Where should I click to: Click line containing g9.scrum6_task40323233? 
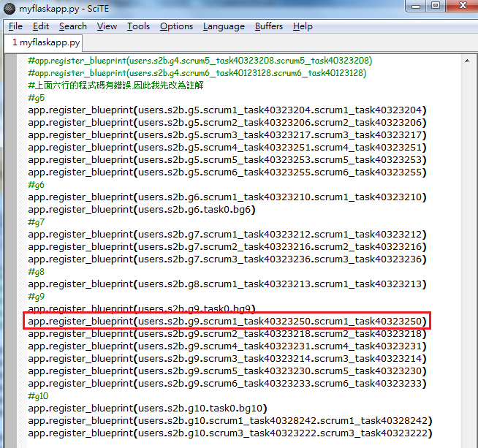pos(227,384)
